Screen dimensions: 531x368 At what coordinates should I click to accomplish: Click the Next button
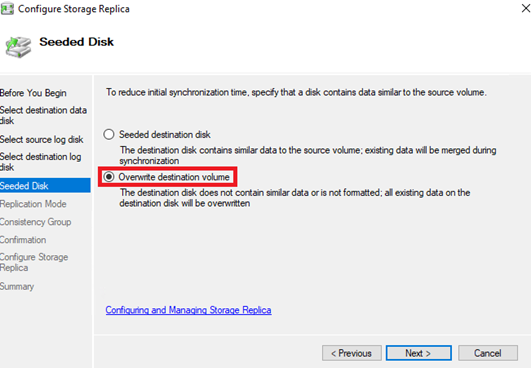pos(419,353)
